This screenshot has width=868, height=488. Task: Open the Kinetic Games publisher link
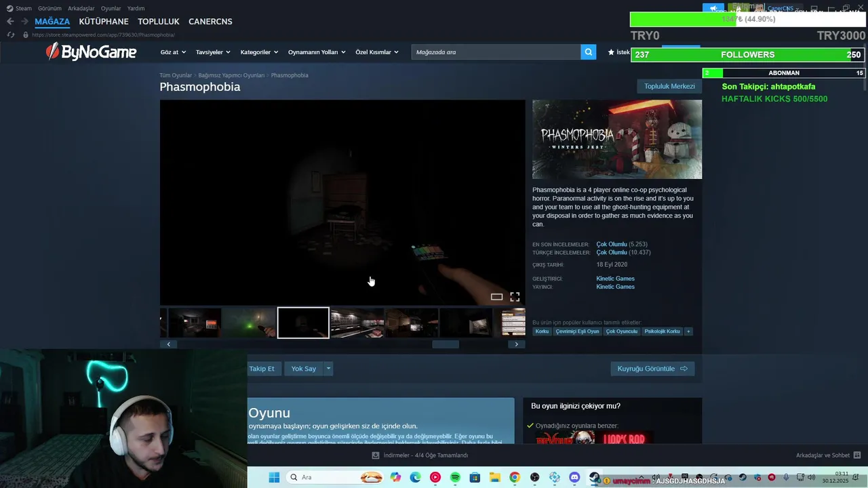[x=615, y=287]
